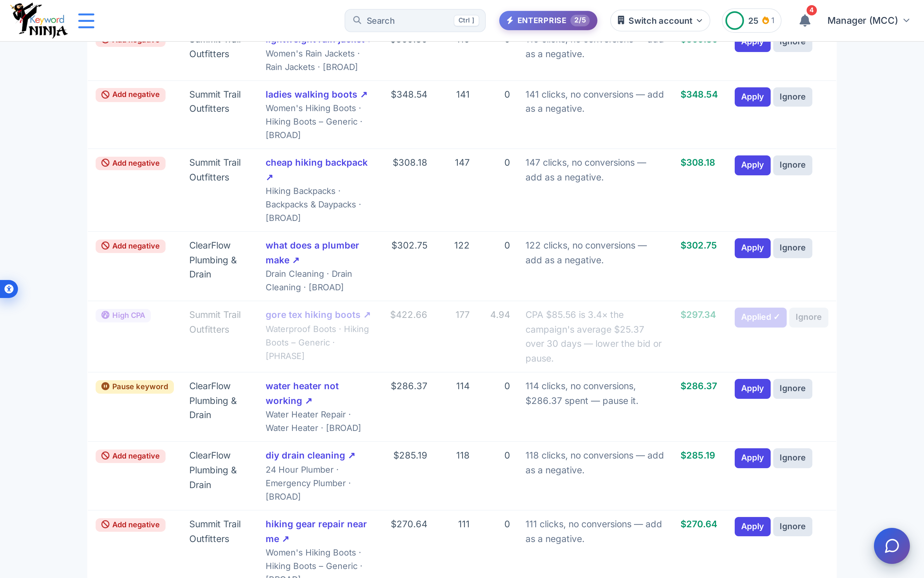Click the Ctrl ] shortcut hint in search
This screenshot has width=924, height=578.
(466, 21)
